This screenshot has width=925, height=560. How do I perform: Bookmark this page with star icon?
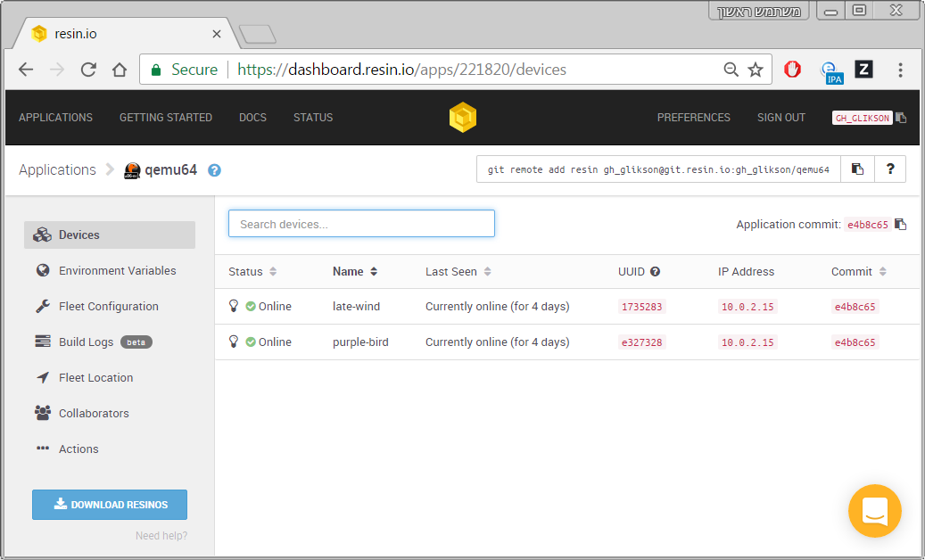[756, 70]
